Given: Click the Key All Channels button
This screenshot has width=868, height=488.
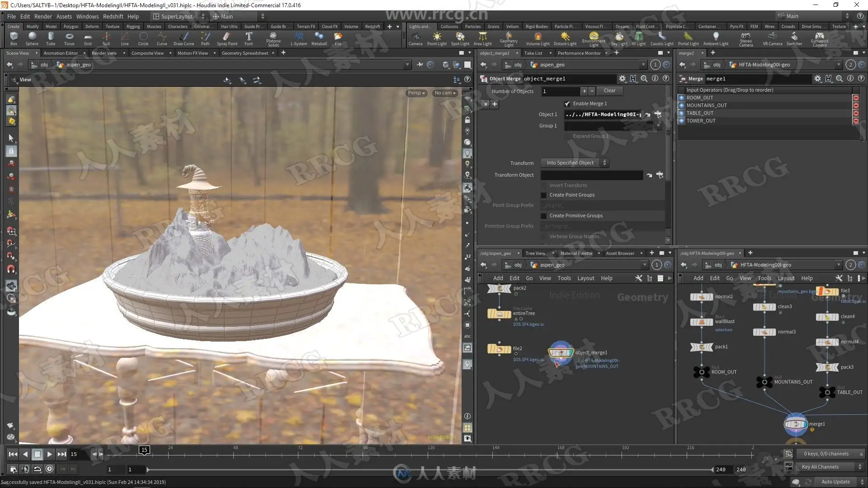Looking at the screenshot, I should click(820, 467).
